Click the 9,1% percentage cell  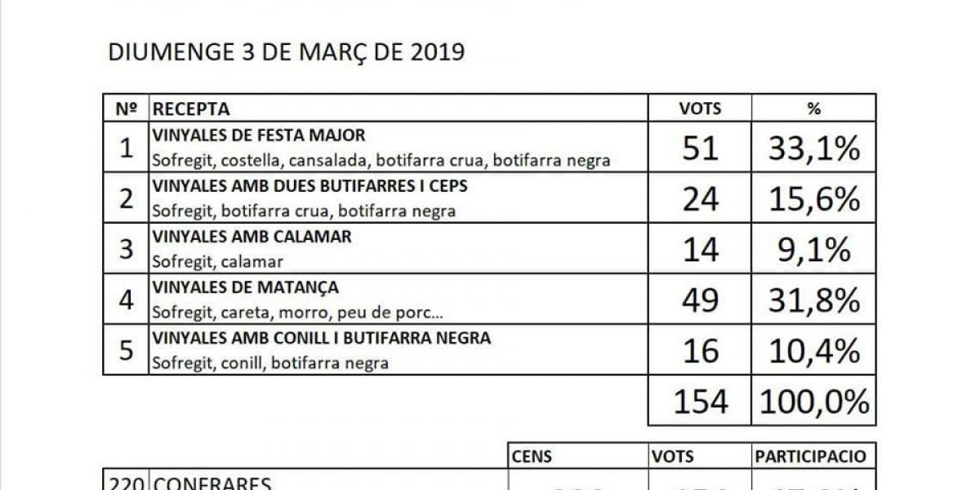[813, 249]
